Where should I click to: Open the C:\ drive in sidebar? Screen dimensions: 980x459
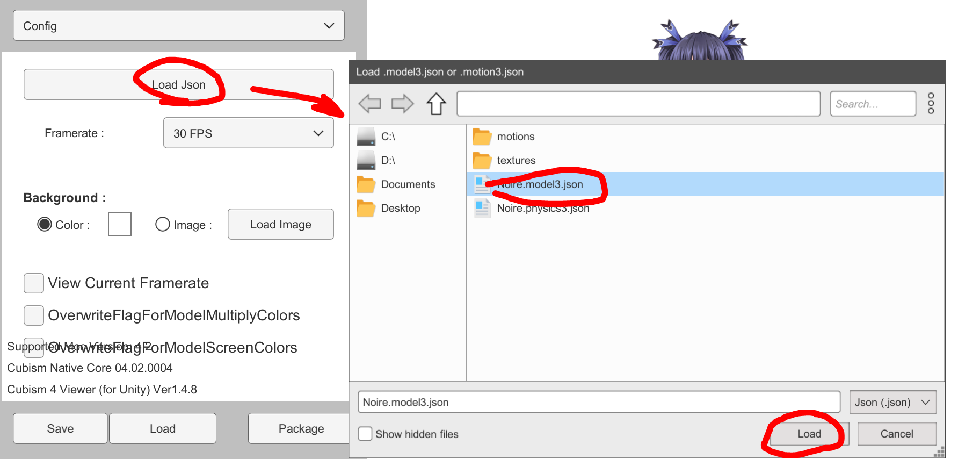(408, 137)
